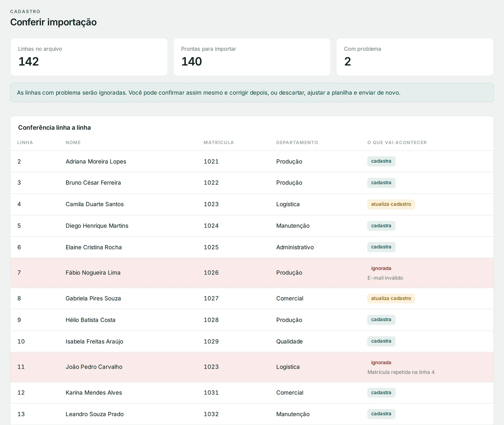Viewport: 504px width, 425px height.
Task: Click 'E-mail inválido' error text
Action: click(385, 278)
